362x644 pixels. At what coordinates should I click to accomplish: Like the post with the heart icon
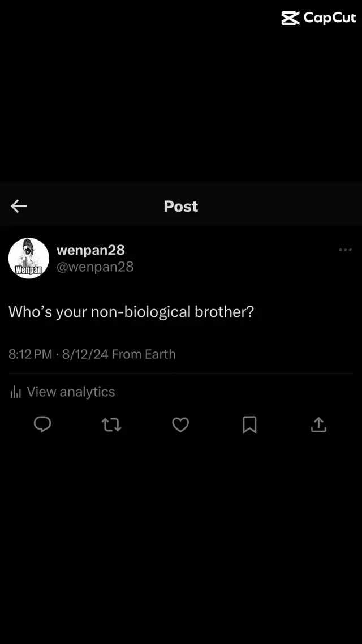pos(180,424)
